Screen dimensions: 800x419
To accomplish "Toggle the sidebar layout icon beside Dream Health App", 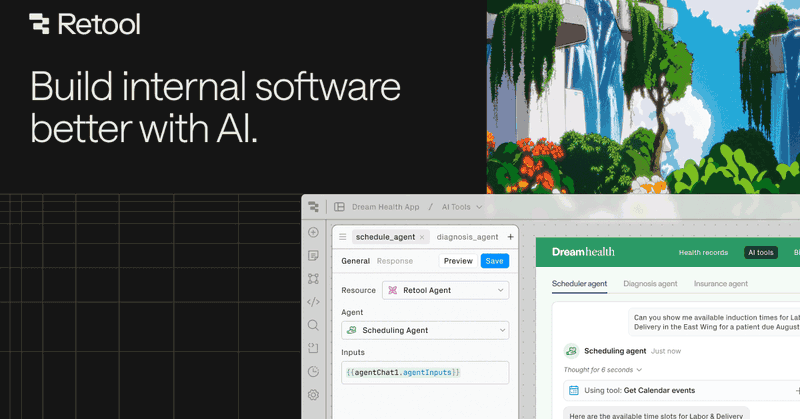I will click(x=339, y=207).
